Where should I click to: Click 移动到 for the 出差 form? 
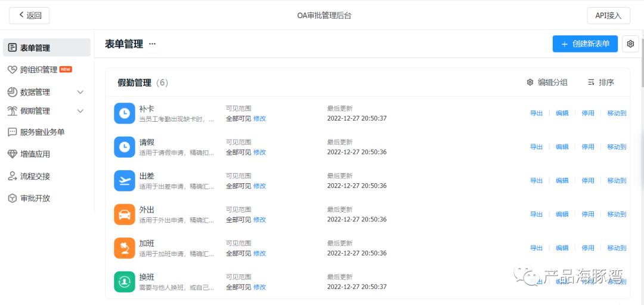click(x=617, y=180)
